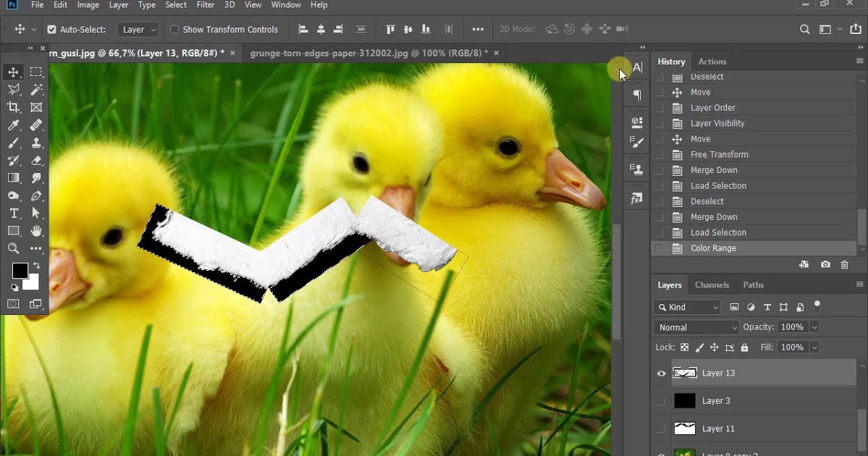Collapse toolbox double-arrow
Viewport: 868px width, 456px height.
[x=30, y=48]
